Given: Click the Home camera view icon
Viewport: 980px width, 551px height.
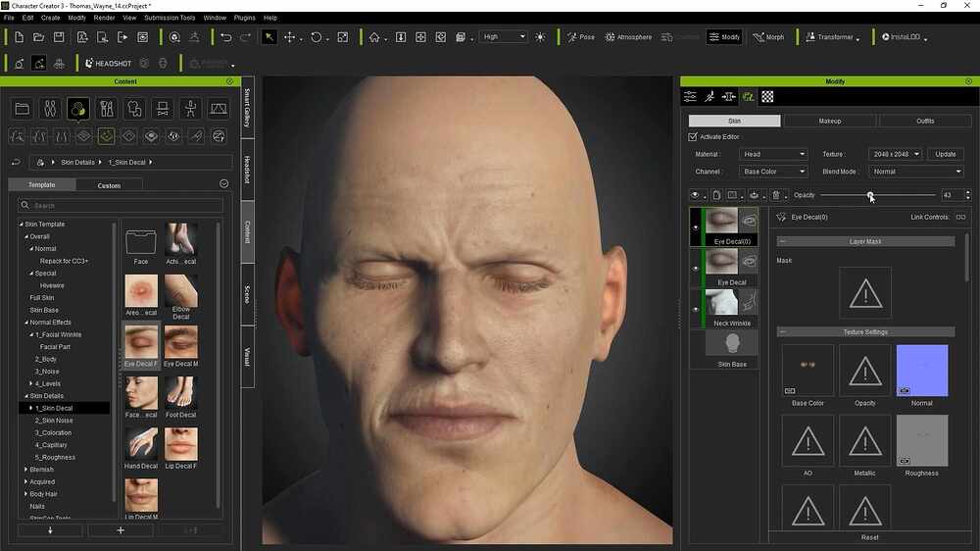Looking at the screenshot, I should [x=374, y=37].
